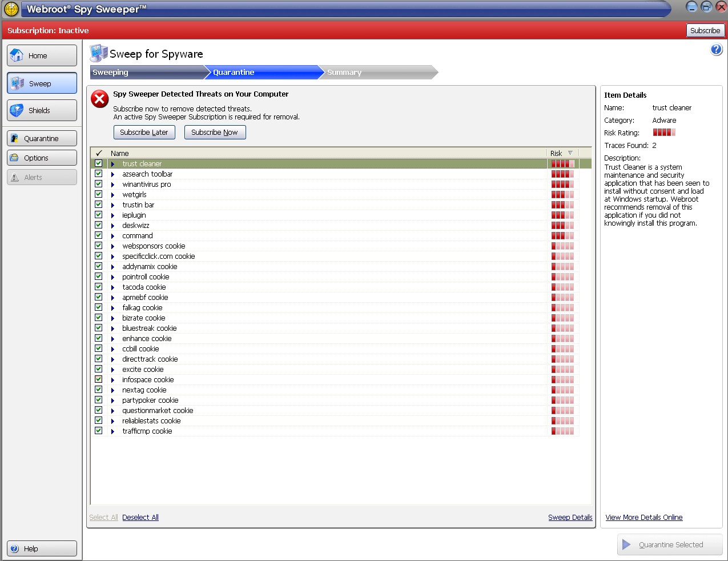Uncheck the trustin bar checkbox
This screenshot has height=561, width=728.
pos(99,205)
